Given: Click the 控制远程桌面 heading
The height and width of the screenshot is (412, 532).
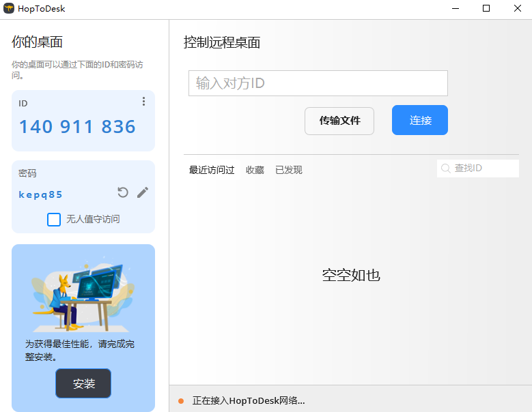Looking at the screenshot, I should [x=222, y=42].
